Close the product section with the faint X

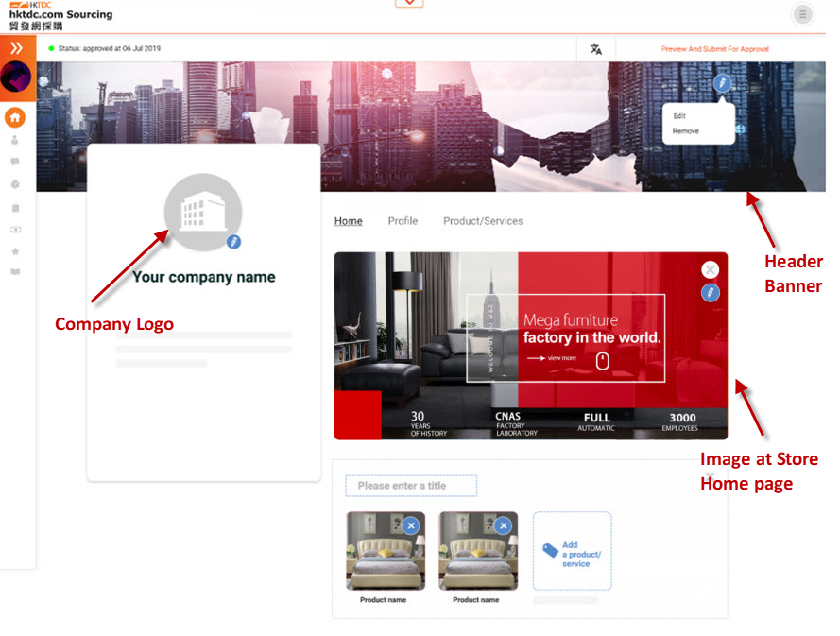click(711, 475)
